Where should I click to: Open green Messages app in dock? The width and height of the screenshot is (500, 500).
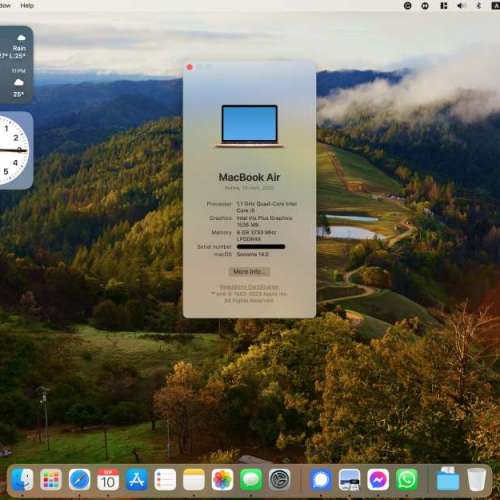251,480
